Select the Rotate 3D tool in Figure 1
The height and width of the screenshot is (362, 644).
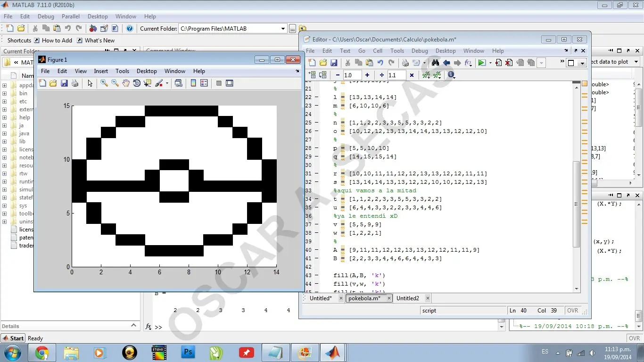pos(137,83)
